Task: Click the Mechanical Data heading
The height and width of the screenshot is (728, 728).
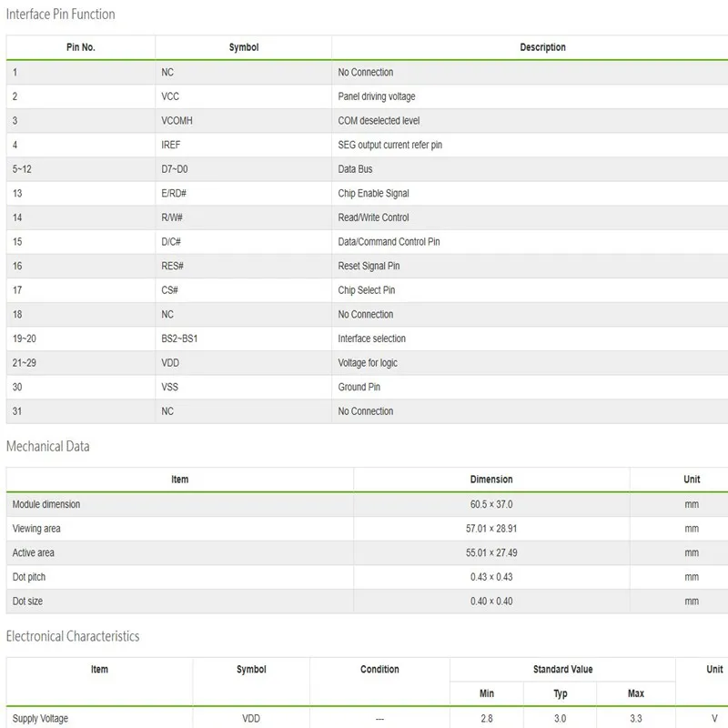Action: (48, 447)
